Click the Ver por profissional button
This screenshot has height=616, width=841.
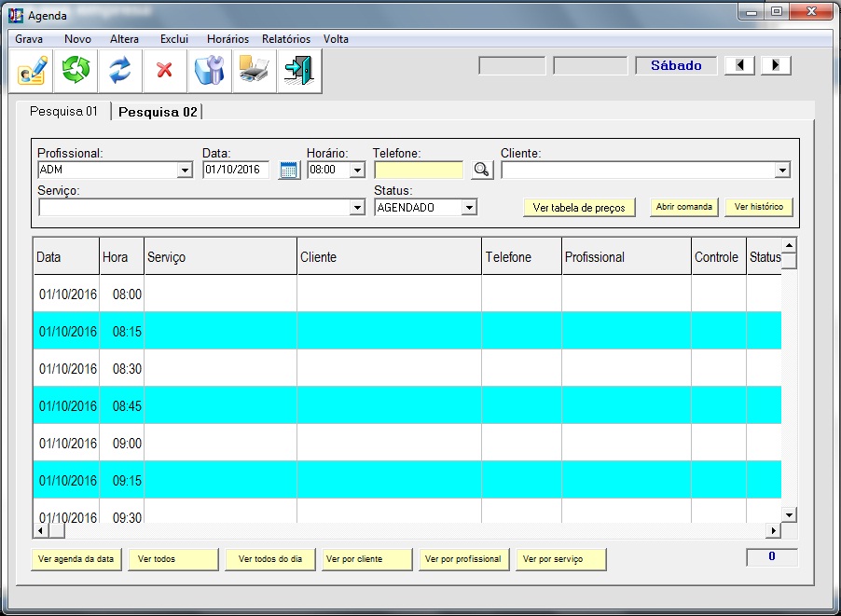click(x=463, y=559)
